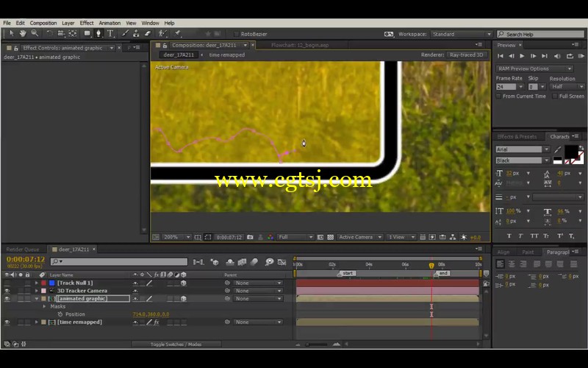Image resolution: width=588 pixels, height=368 pixels.
Task: Jump to First Frame in Preview panel
Action: (x=501, y=56)
